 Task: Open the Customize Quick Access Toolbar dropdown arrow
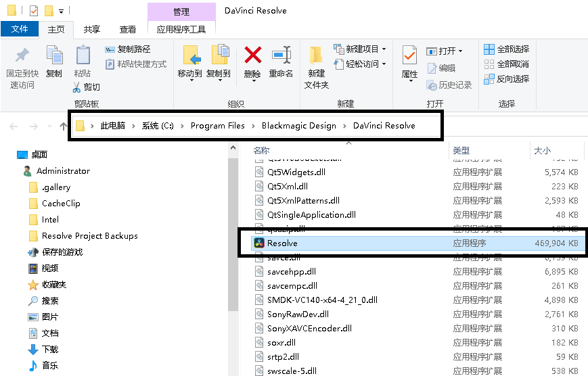61,11
